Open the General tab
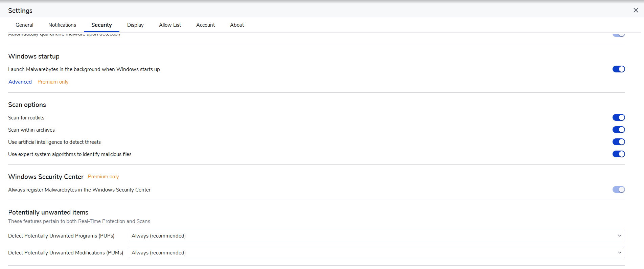Screen dimensions: 644x269 (24, 25)
